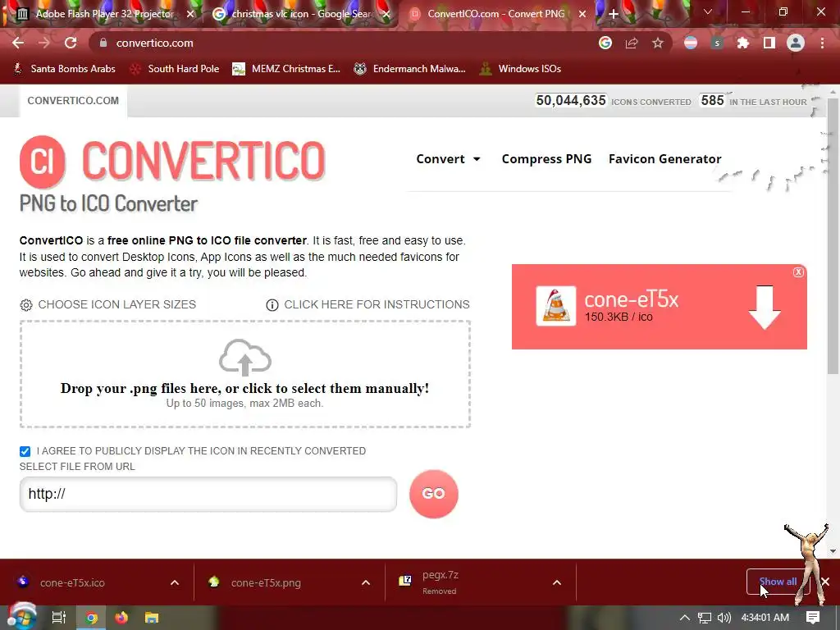Open the tab search chevron
840x630 pixels.
coord(708,11)
